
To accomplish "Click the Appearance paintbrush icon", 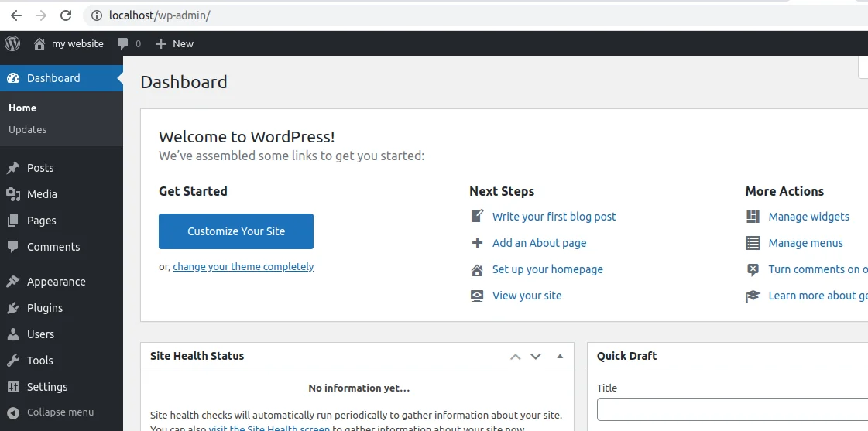I will pos(13,282).
